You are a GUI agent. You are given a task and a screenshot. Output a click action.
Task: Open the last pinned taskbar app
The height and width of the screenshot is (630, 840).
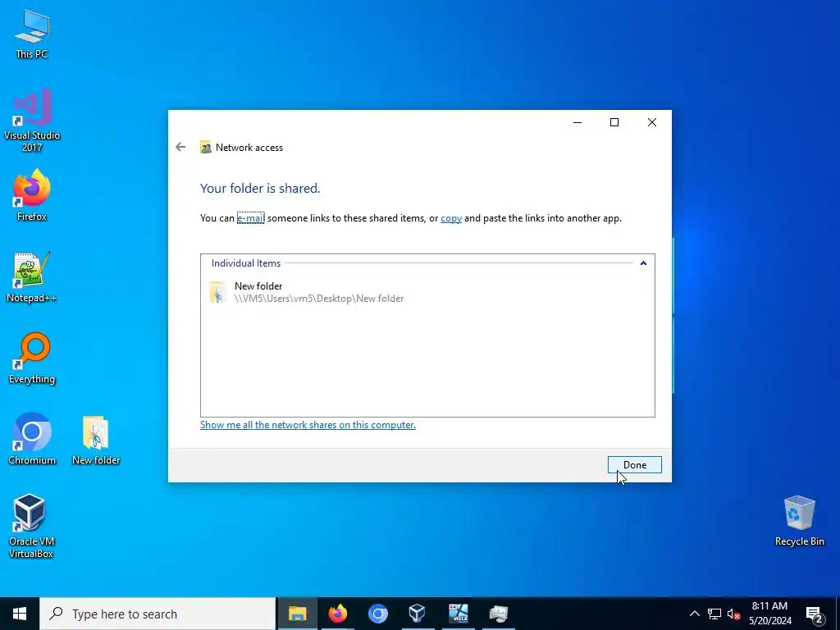tap(498, 614)
